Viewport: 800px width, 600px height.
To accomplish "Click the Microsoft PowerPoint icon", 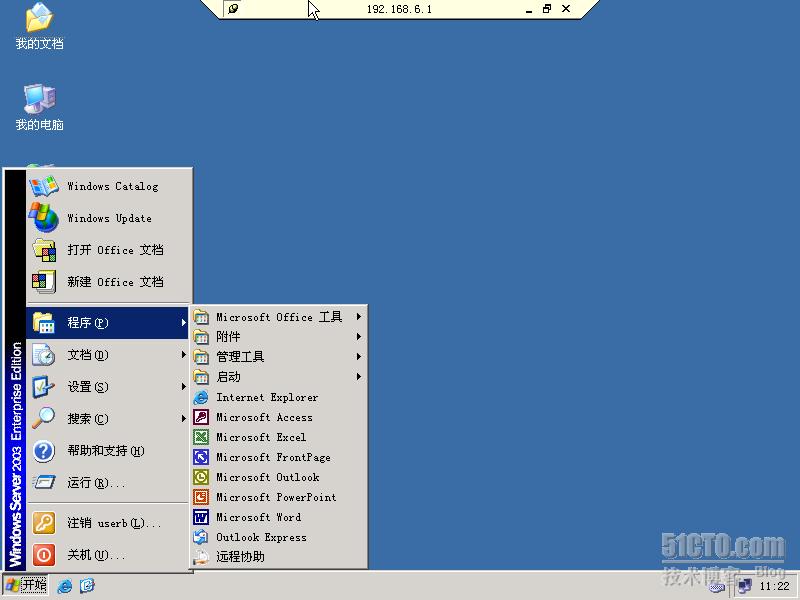I will click(x=201, y=497).
